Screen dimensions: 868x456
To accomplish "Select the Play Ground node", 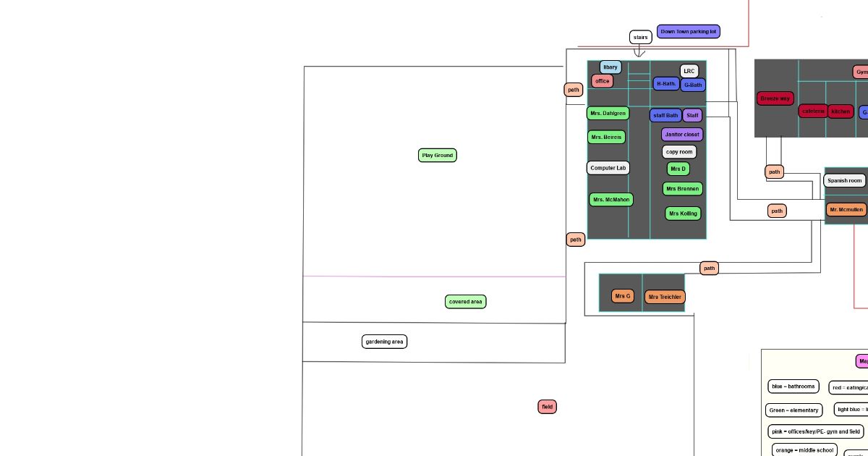I will (438, 156).
